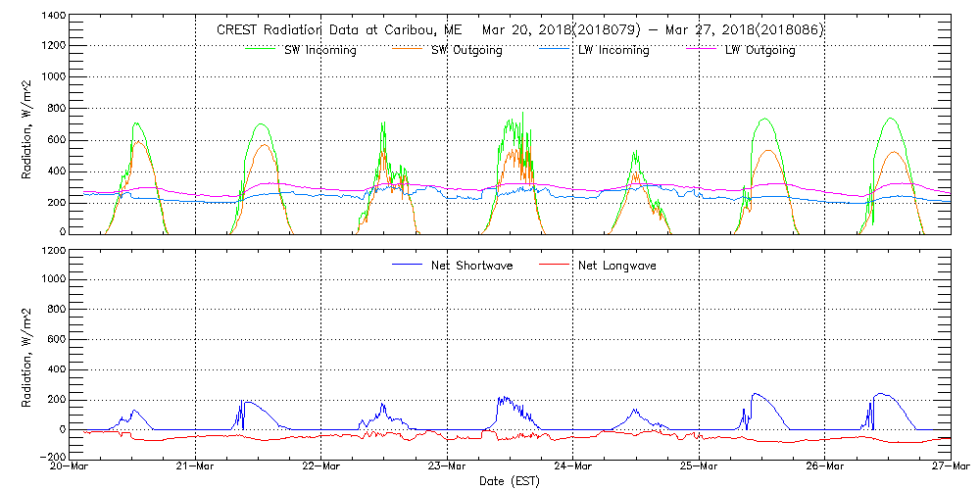Screen dimensions: 980x490
Task: Select the 24-Mar date tick label
Action: coord(573,466)
